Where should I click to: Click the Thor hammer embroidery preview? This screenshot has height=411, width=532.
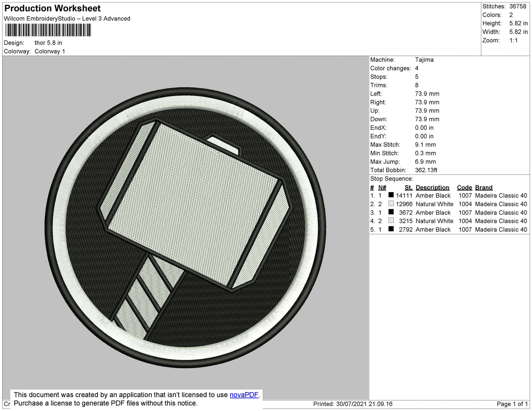[186, 227]
